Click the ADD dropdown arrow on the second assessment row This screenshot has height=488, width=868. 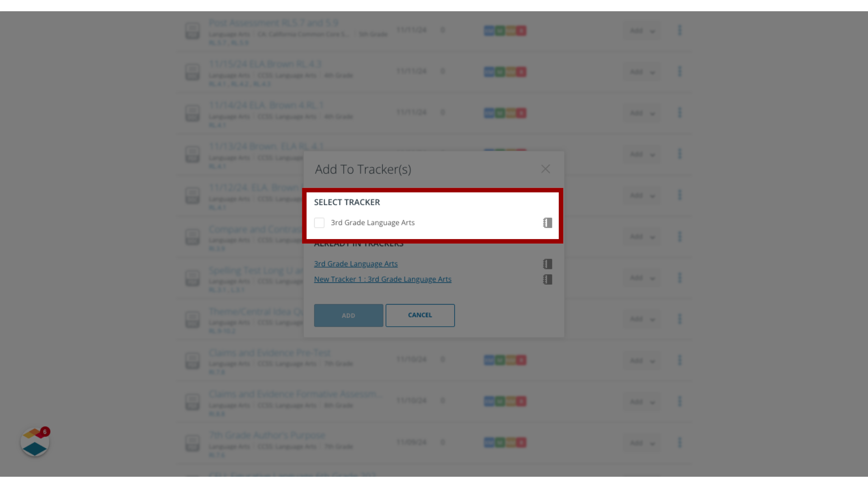(651, 71)
